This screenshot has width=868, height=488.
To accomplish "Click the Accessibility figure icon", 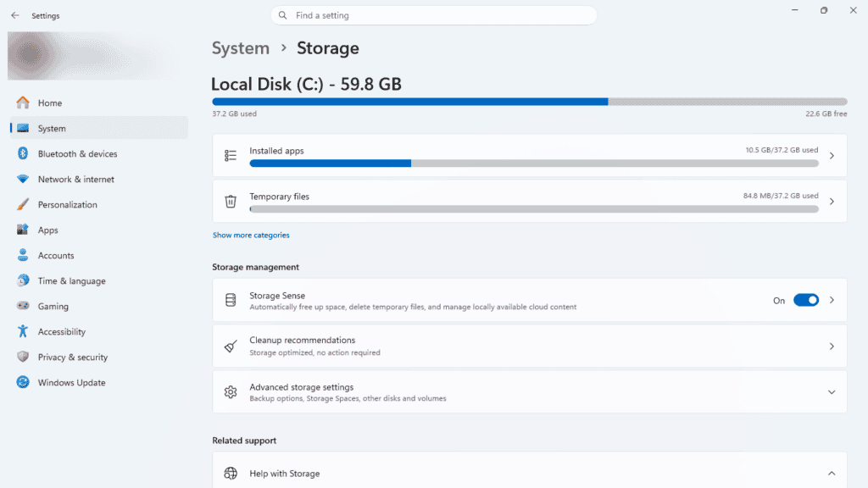I will point(23,331).
